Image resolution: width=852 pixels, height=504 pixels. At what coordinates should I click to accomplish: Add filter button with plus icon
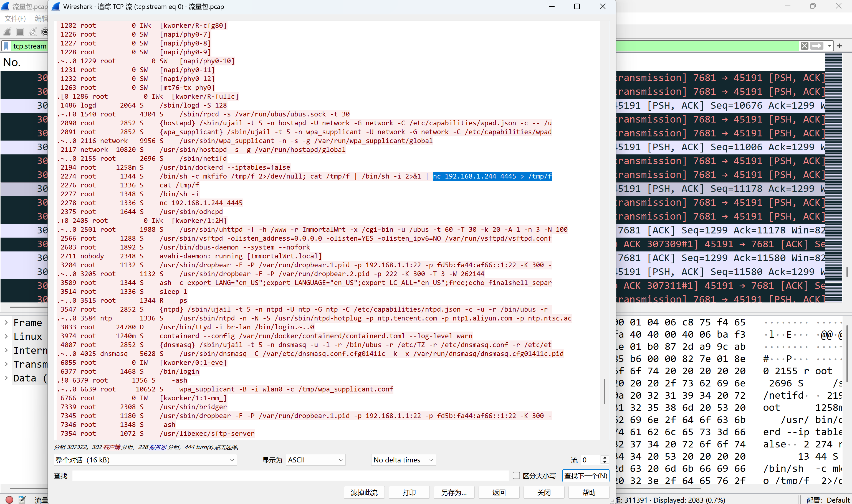click(x=840, y=45)
